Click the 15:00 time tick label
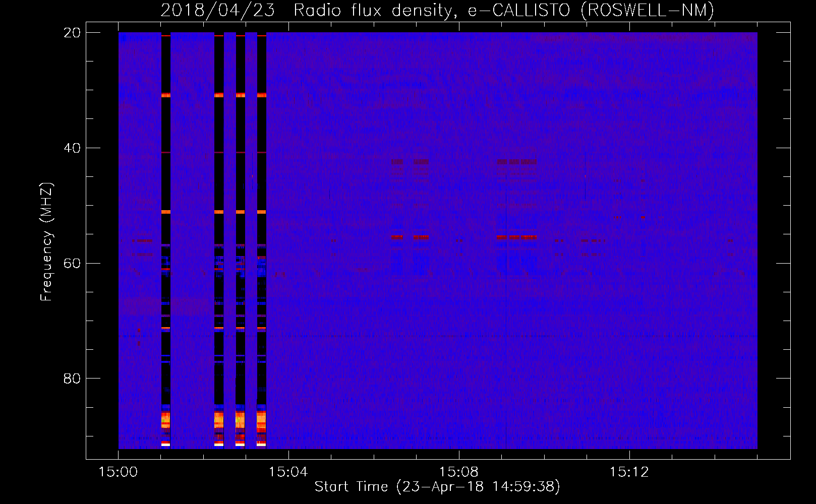816x504 pixels. click(118, 472)
